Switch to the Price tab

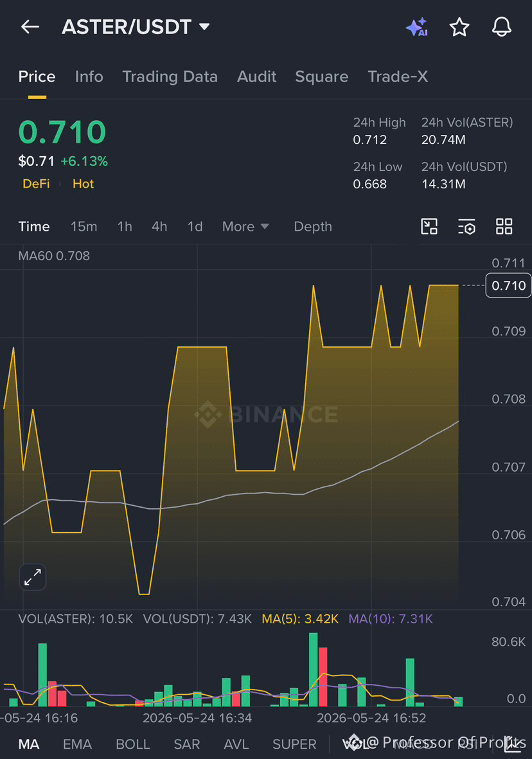tap(37, 76)
